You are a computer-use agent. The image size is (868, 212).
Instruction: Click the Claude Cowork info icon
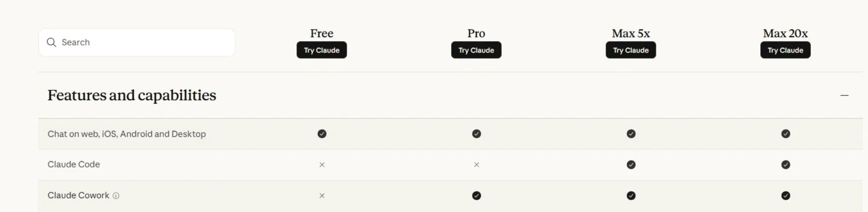pyautogui.click(x=116, y=195)
